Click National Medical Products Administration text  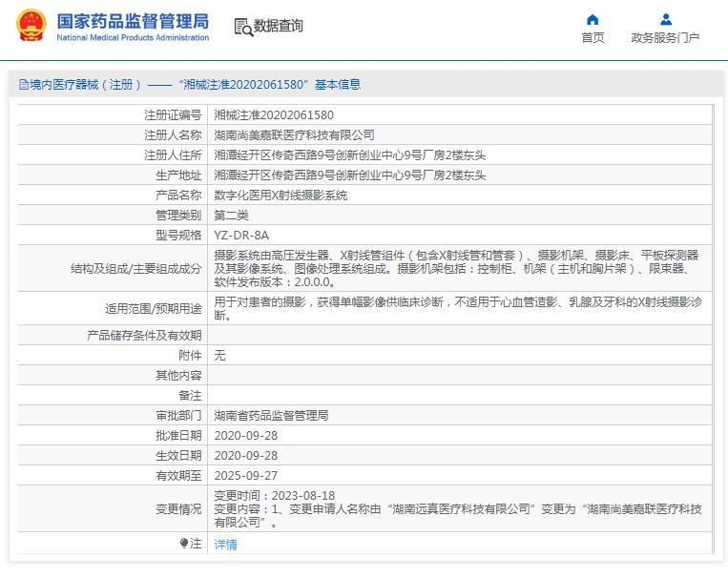(x=133, y=37)
